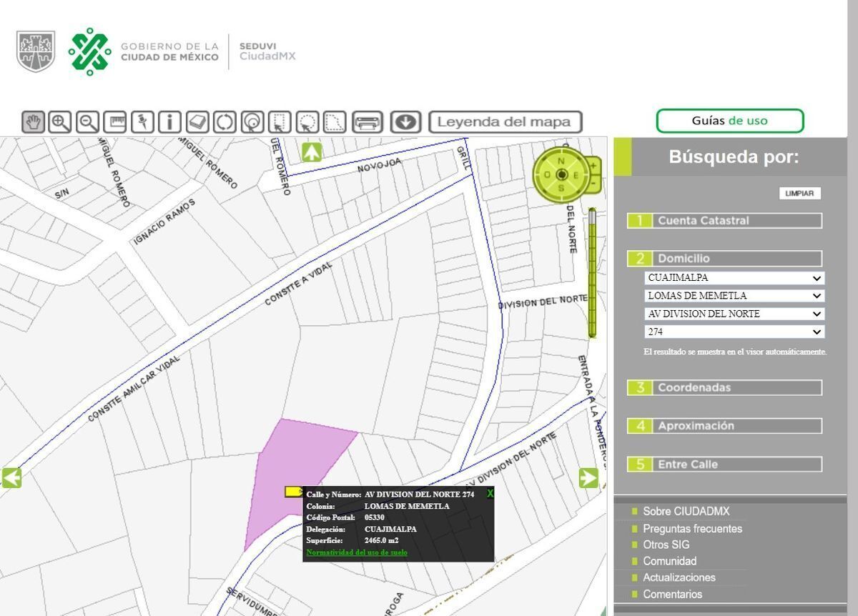This screenshot has width=858, height=616.
Task: Click S on the compass control
Action: point(561,189)
